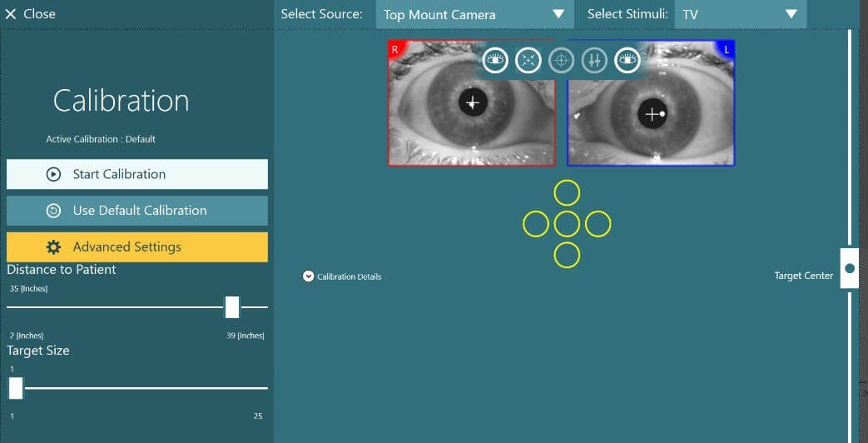Toggle the left eye icon in the video toolbar
This screenshot has height=443, width=868.
point(627,60)
